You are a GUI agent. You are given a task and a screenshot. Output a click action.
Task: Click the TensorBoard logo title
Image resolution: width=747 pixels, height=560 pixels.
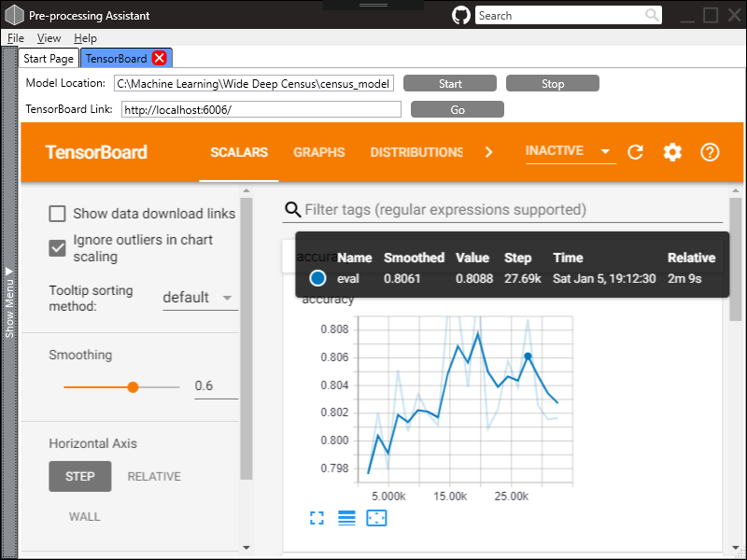tap(96, 152)
